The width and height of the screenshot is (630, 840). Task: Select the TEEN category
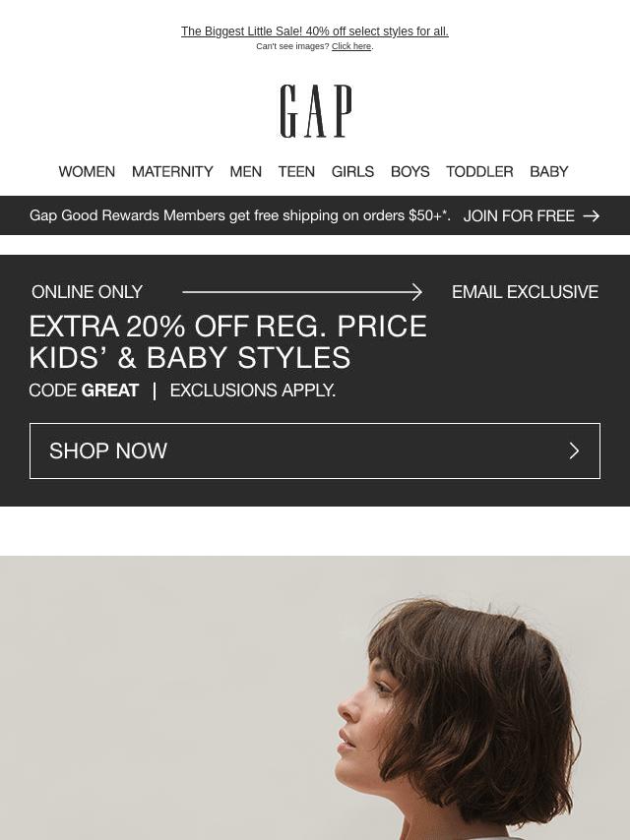click(x=296, y=171)
